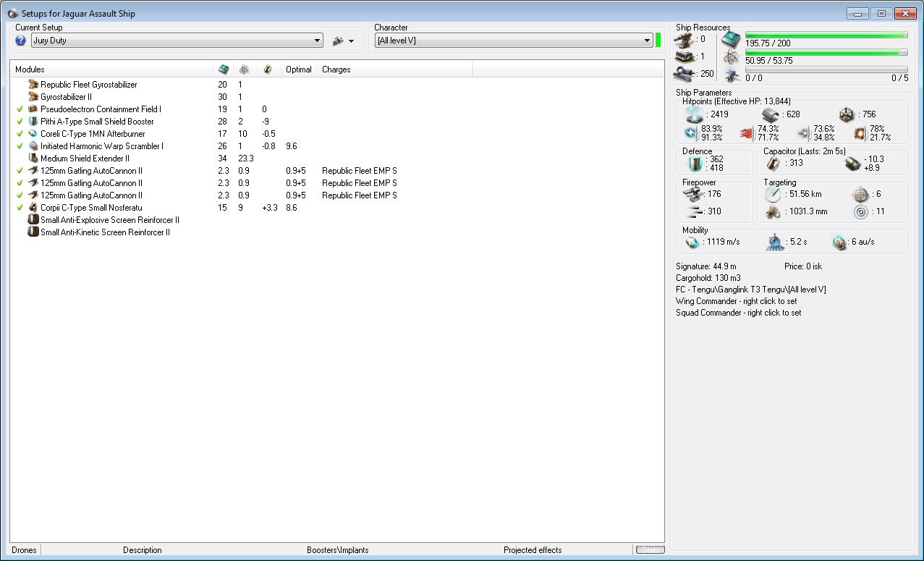This screenshot has height=561, width=924.
Task: Click the thermal resistance flame icon
Action: tap(747, 133)
